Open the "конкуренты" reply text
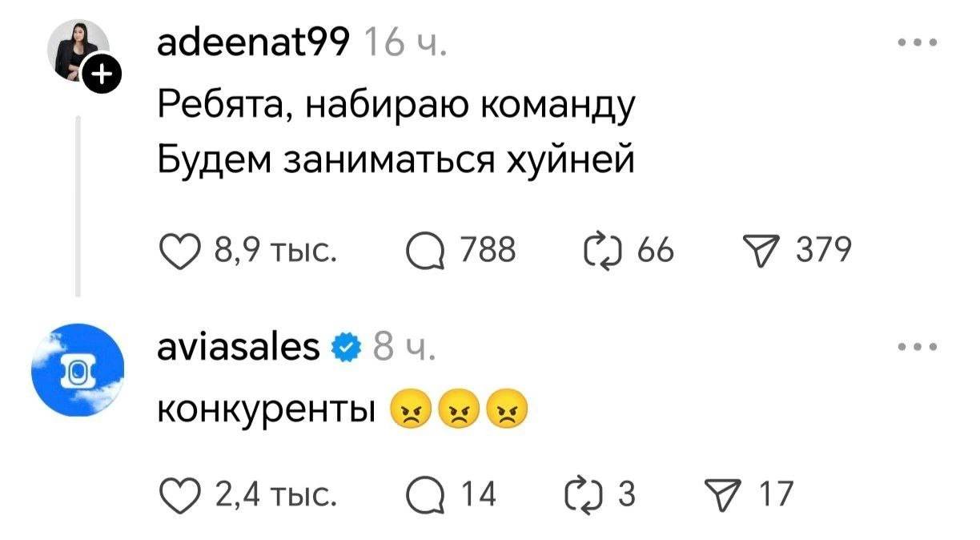Screen dimensions: 980x540 click(268, 412)
